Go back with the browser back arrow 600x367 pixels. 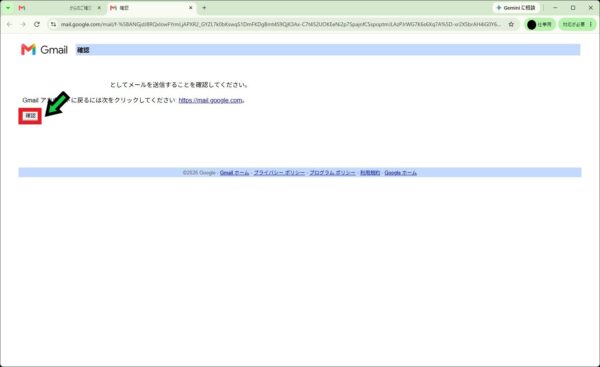(9, 24)
